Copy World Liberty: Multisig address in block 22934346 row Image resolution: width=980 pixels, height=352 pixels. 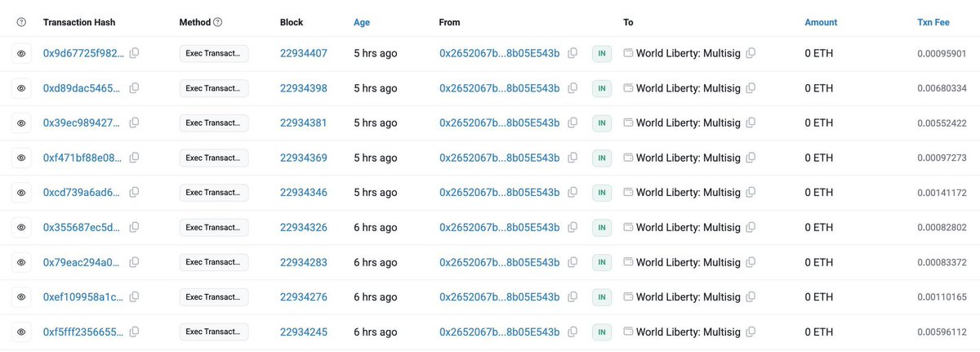tap(751, 193)
